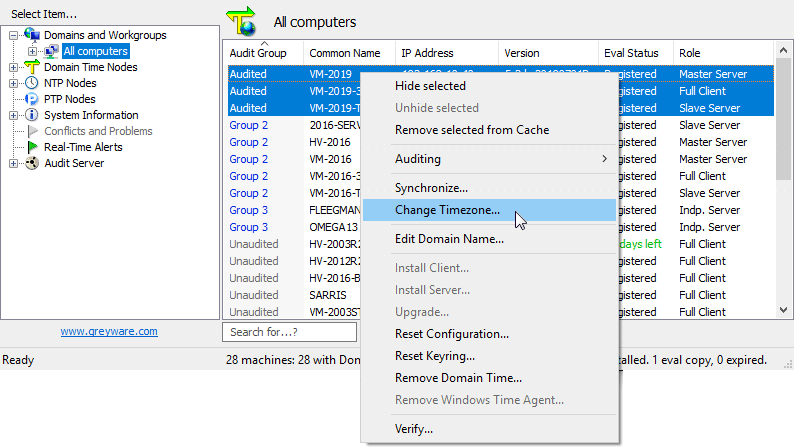Select the Conflicts and Problems tree item
This screenshot has width=794, height=447.
click(98, 131)
